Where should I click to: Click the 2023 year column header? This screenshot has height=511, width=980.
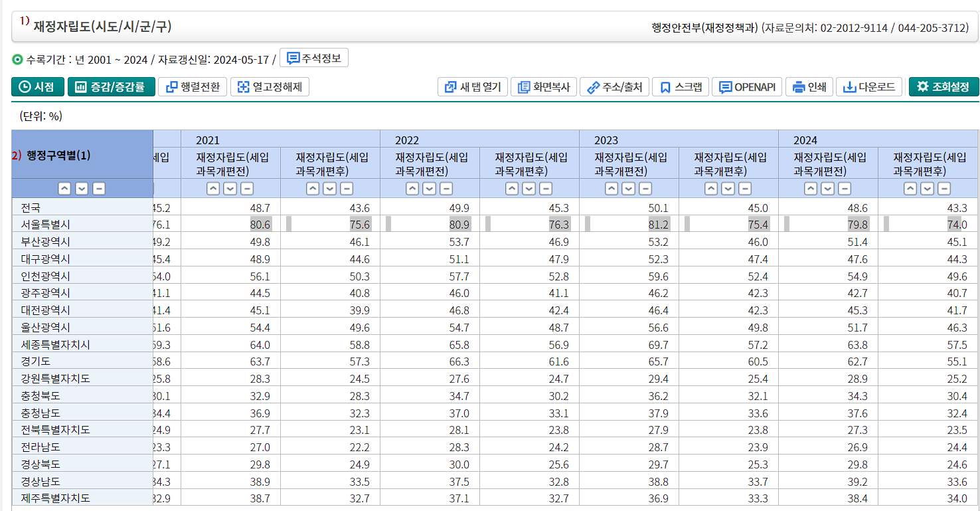pyautogui.click(x=606, y=140)
